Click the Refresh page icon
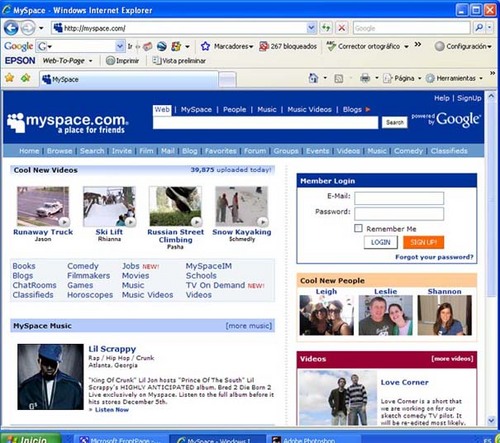This screenshot has width=500, height=443. click(x=326, y=28)
